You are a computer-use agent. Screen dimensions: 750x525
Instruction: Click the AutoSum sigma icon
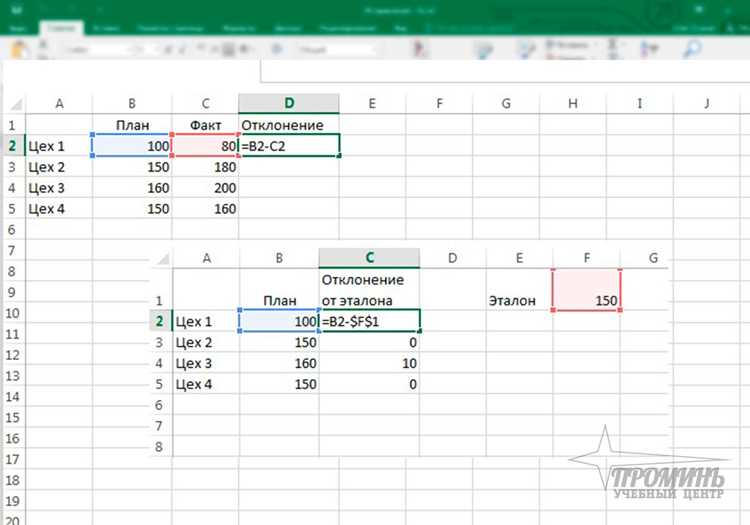pyautogui.click(x=613, y=44)
